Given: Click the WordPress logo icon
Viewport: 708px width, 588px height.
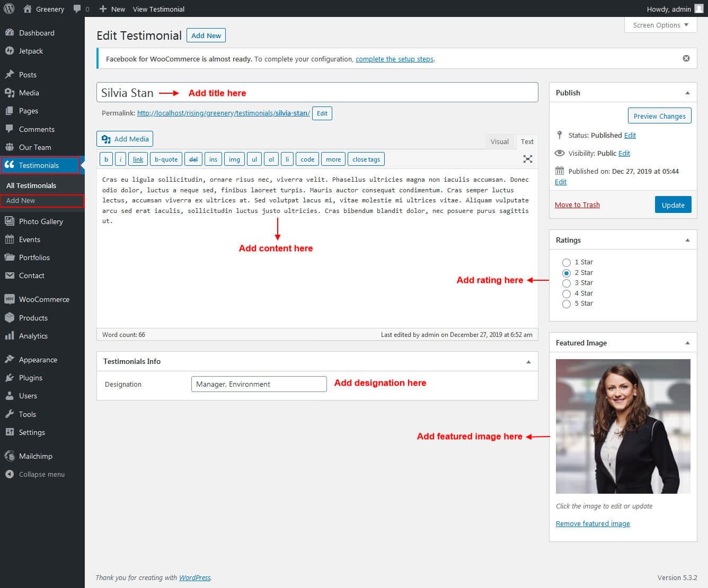Looking at the screenshot, I should [9, 8].
